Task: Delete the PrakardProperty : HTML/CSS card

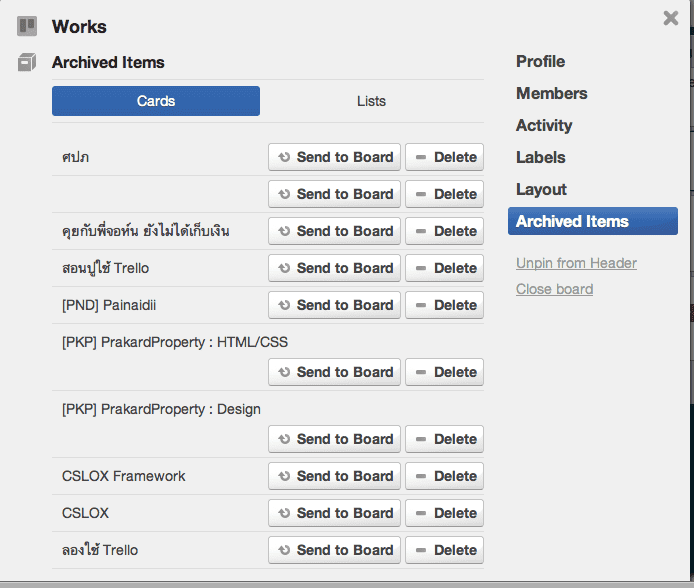Action: 444,372
